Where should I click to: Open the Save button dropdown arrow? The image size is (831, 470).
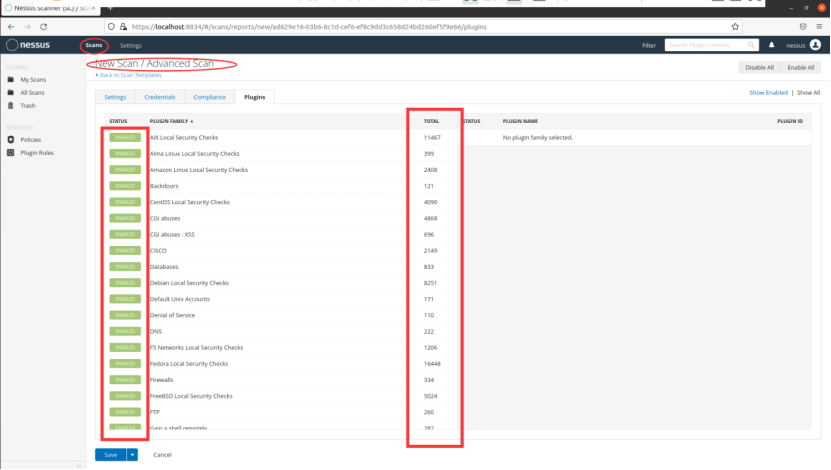tap(132, 455)
